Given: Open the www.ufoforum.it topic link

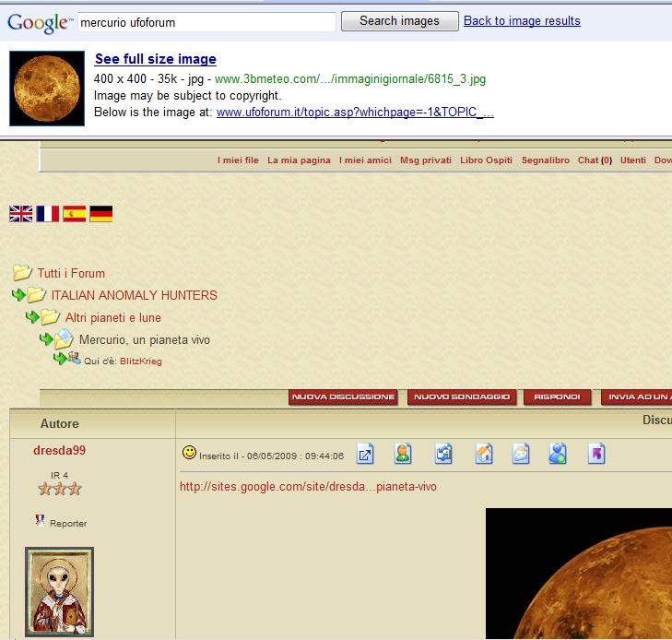Looking at the screenshot, I should (x=355, y=113).
